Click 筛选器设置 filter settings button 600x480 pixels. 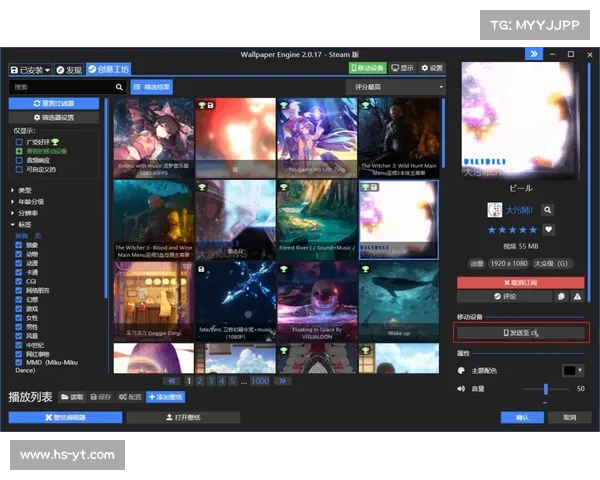click(x=54, y=118)
